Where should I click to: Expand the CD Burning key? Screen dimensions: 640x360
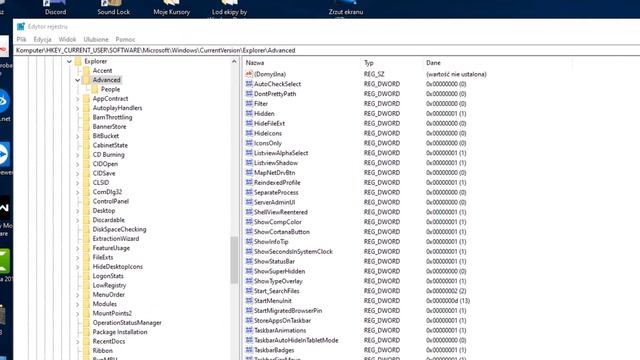click(x=78, y=155)
